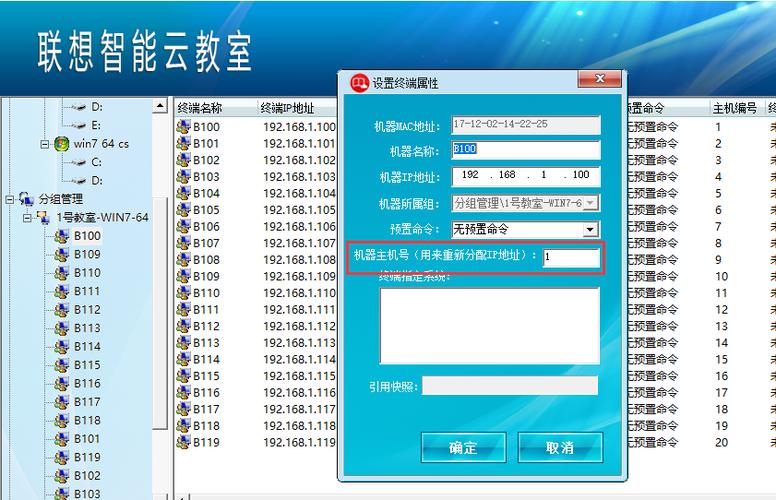Click host number 20 cell
This screenshot has height=500, width=776.
[x=722, y=443]
